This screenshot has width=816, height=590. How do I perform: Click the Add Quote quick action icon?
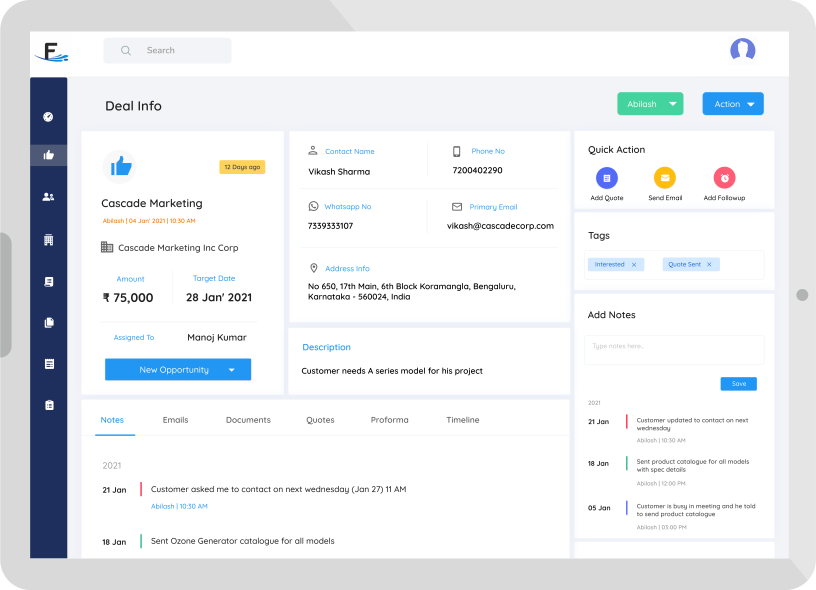click(607, 178)
